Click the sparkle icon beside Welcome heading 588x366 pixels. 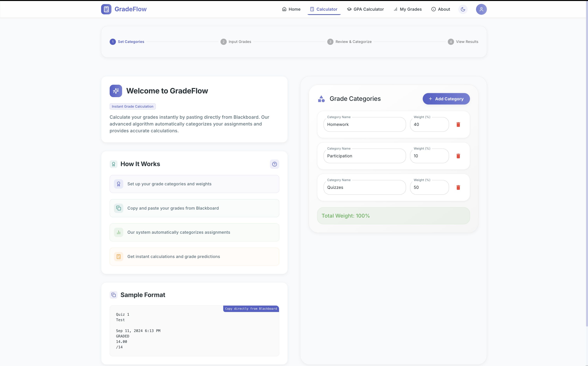tap(116, 91)
